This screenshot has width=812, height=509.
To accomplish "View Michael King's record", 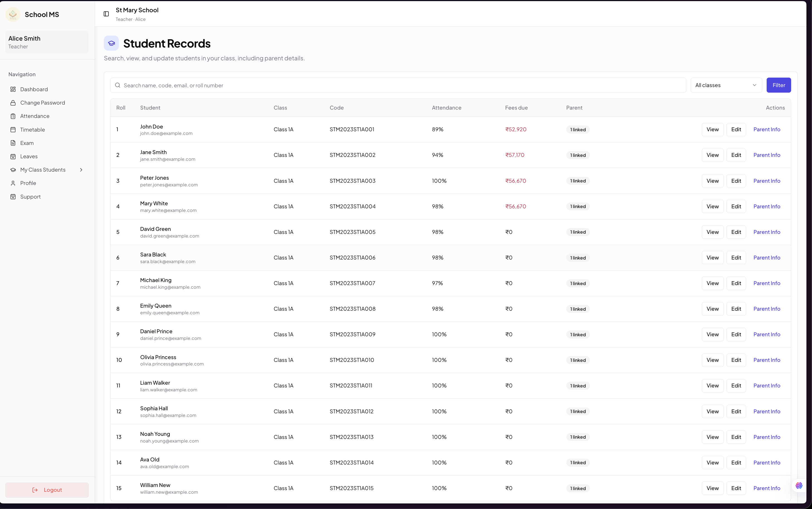I will (x=713, y=283).
